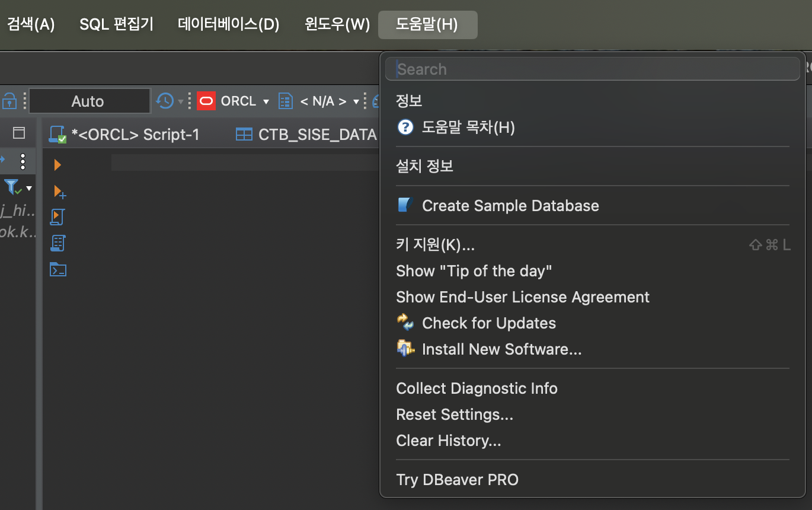812x510 pixels.
Task: Click the schema list icon before < N/A >
Action: tap(286, 101)
